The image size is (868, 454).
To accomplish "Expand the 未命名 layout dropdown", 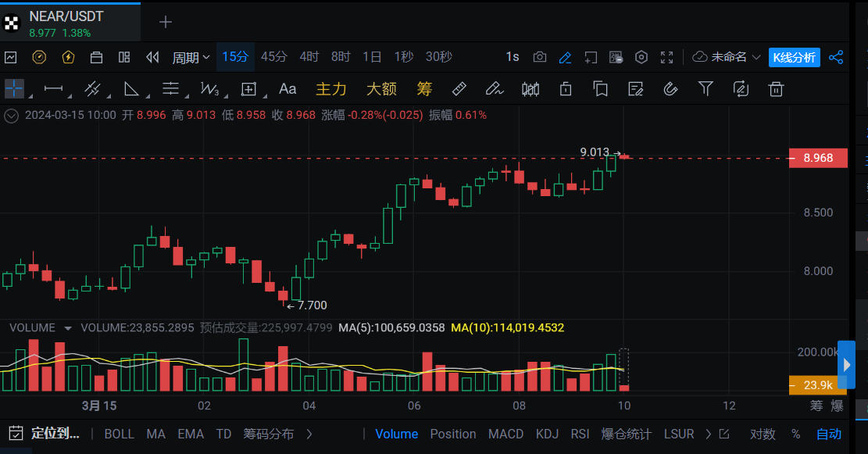I will click(x=727, y=57).
